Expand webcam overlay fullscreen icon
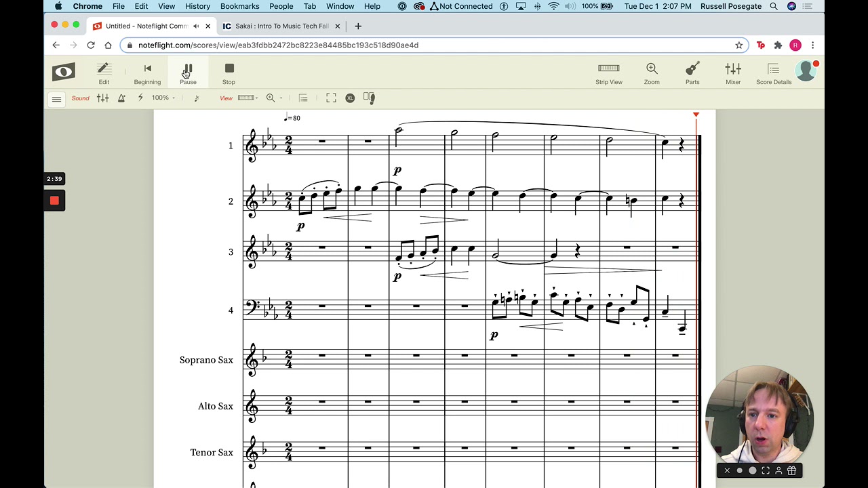This screenshot has width=868, height=488. point(766,470)
